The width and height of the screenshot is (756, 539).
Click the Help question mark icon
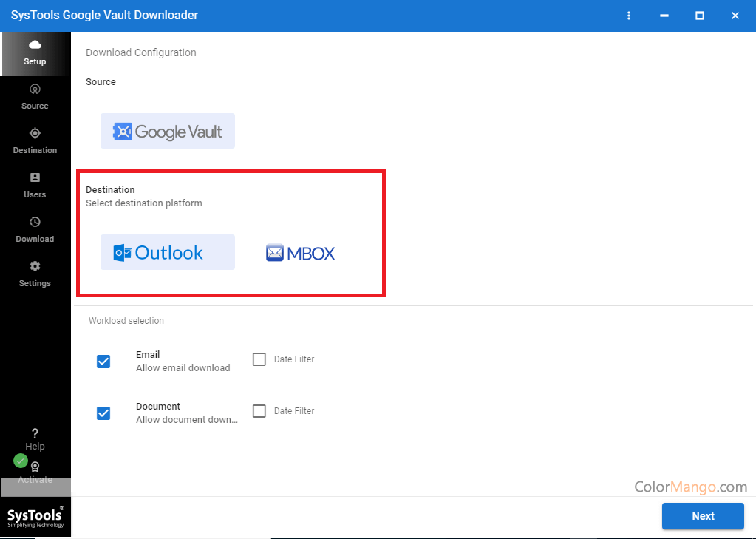pos(35,434)
